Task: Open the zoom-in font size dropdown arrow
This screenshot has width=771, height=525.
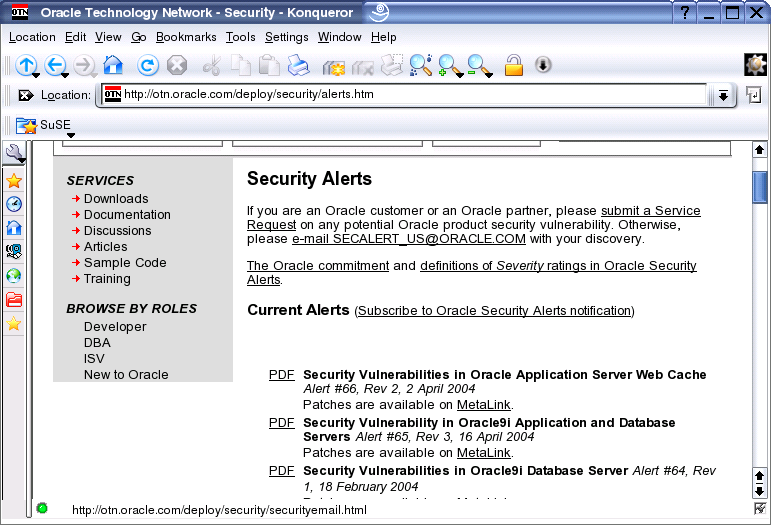Action: (460, 76)
